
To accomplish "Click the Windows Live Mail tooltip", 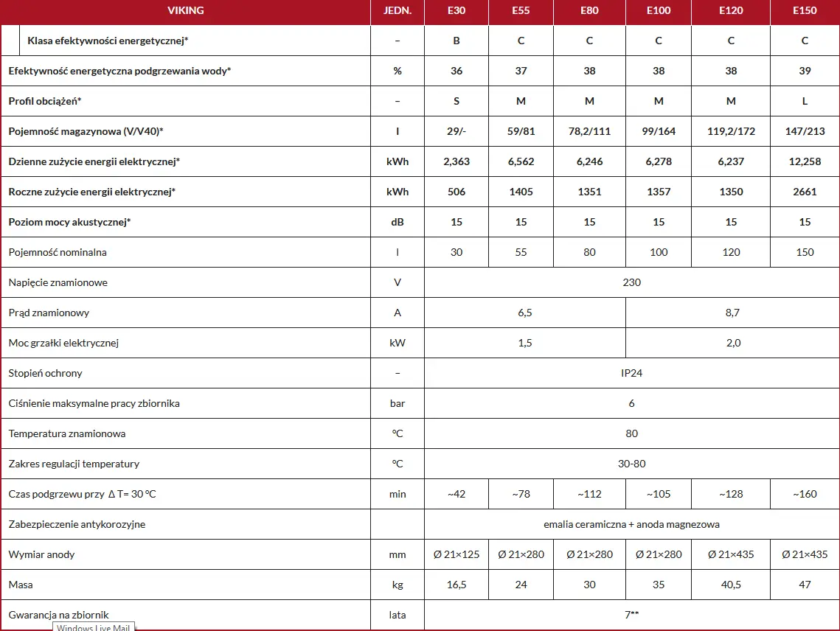I will 93,627.
